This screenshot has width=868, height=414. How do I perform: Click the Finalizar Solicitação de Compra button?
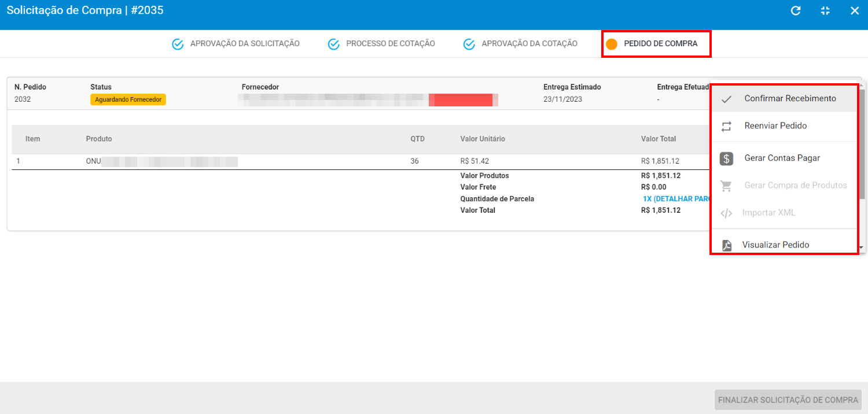788,400
